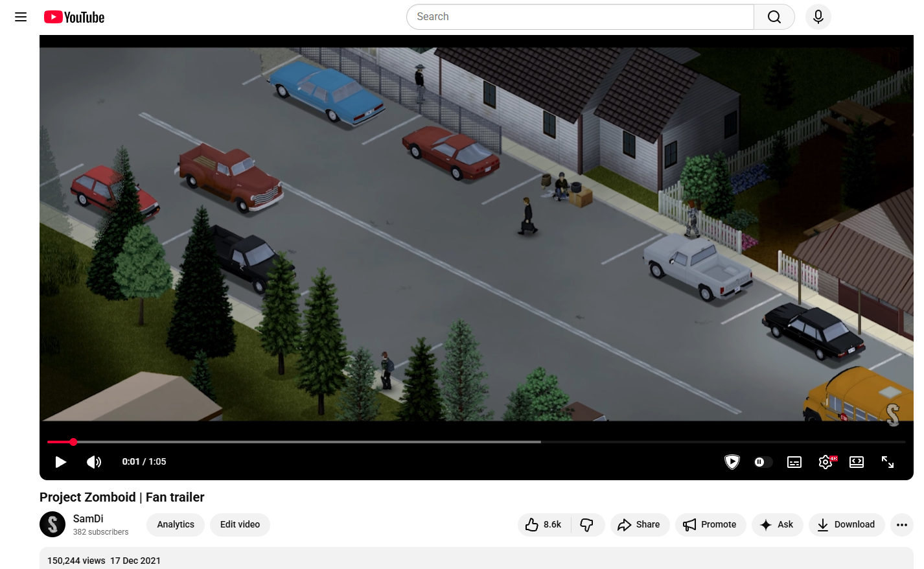Resume playback with the play button
Screen dimensions: 924x569
point(60,461)
